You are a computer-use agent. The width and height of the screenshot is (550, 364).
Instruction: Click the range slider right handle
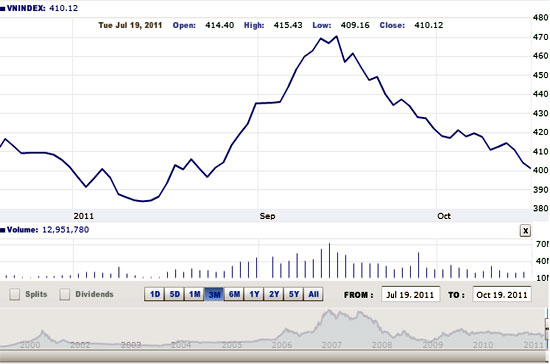(x=547, y=328)
